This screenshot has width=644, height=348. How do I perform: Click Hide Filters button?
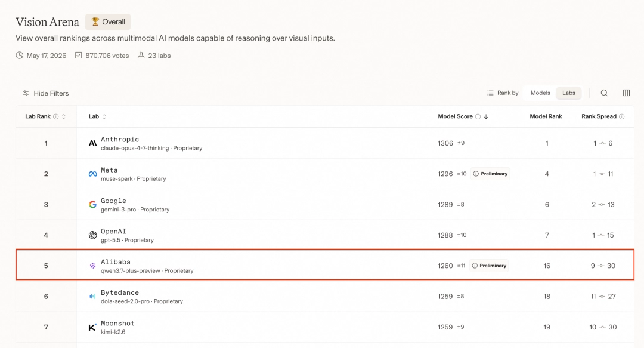(45, 93)
